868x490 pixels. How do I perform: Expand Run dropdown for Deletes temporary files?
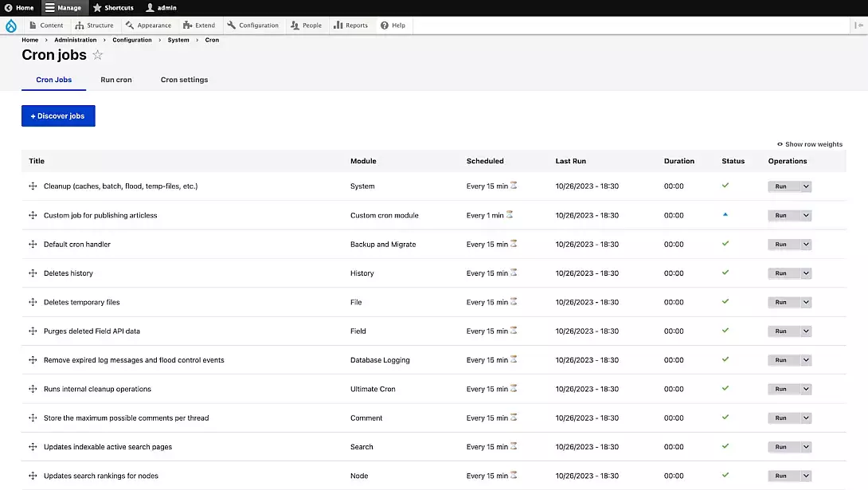[806, 303]
